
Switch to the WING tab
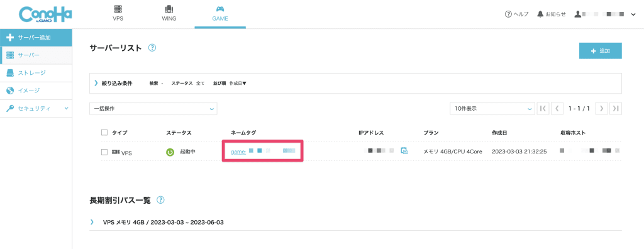point(169,14)
